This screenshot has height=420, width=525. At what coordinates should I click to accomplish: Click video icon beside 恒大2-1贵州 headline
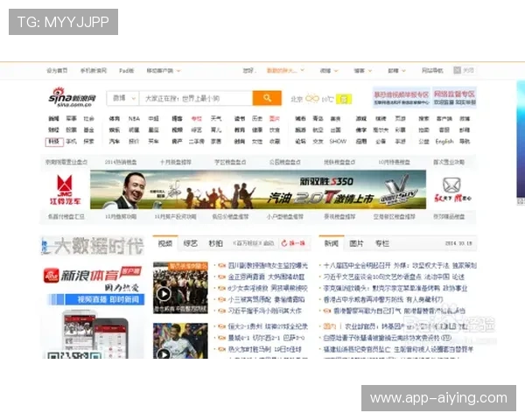pyautogui.click(x=221, y=326)
